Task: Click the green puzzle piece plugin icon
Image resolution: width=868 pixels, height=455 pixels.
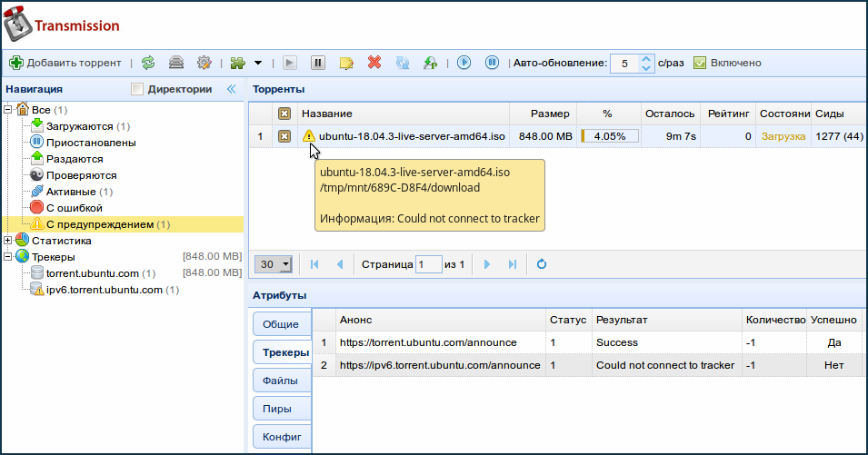Action: pyautogui.click(x=238, y=63)
